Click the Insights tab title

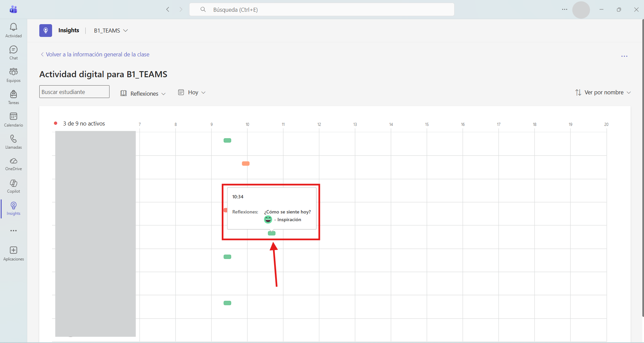pyautogui.click(x=69, y=30)
